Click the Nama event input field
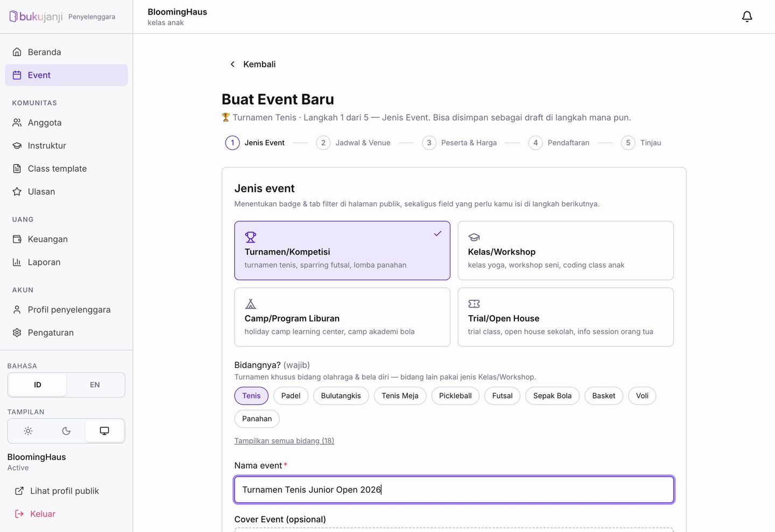This screenshot has width=775, height=532. tap(454, 490)
